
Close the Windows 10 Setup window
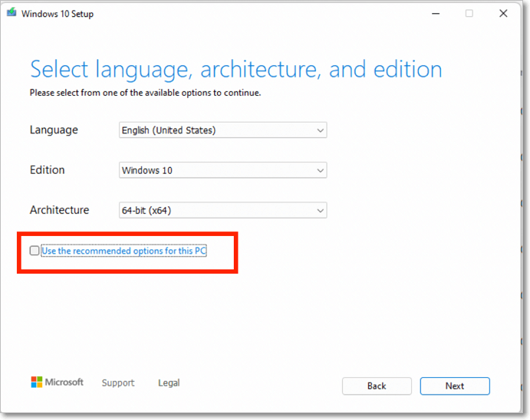click(503, 14)
